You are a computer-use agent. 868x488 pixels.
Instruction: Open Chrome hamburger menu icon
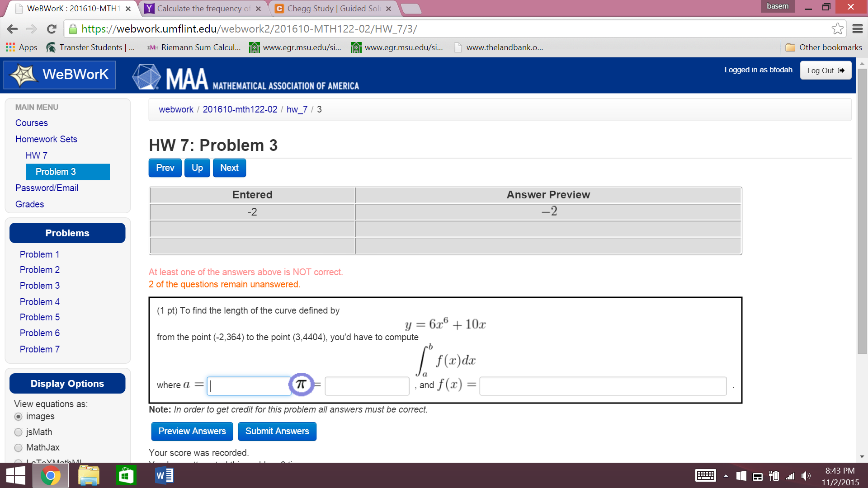[x=858, y=29]
